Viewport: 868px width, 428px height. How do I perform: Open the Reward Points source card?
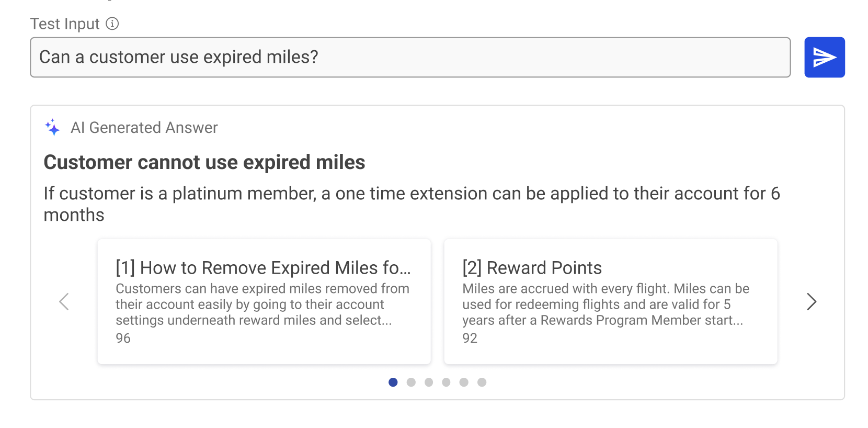click(x=611, y=301)
